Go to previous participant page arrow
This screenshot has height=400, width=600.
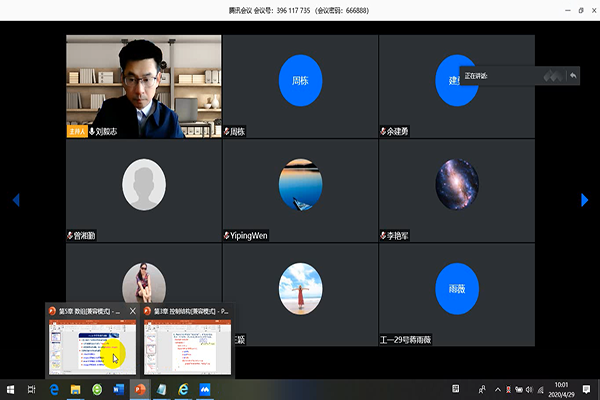point(15,200)
